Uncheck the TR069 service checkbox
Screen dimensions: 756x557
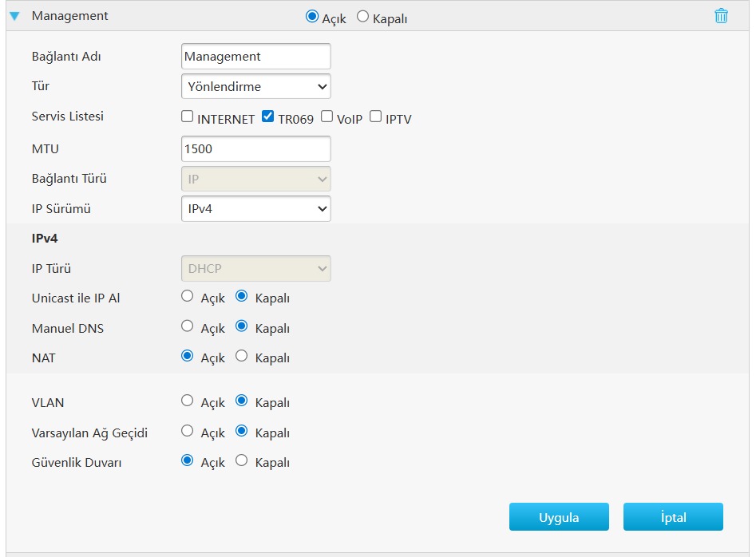point(268,117)
